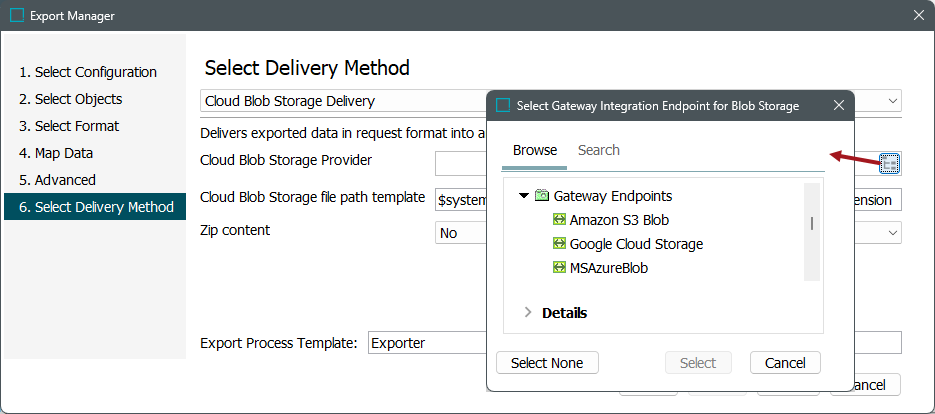
Task: Go to step 4 Map Data
Action: 63,153
